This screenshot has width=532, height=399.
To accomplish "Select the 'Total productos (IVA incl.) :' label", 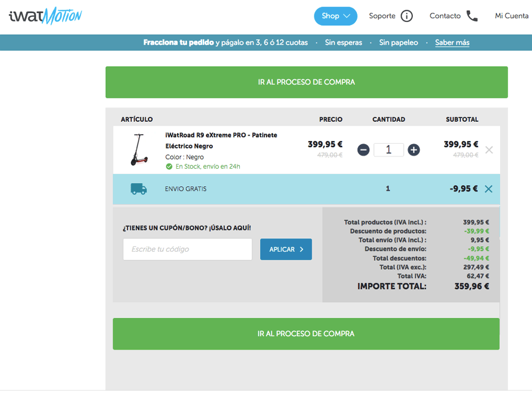I will pyautogui.click(x=385, y=222).
